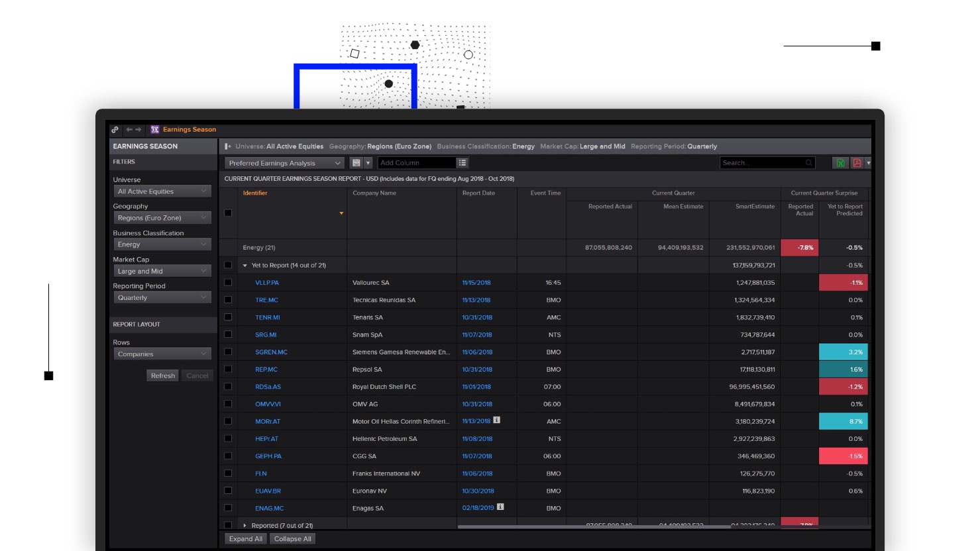This screenshot has height=551, width=980.
Task: Open export options arrow next to PDF icon
Action: [868, 163]
